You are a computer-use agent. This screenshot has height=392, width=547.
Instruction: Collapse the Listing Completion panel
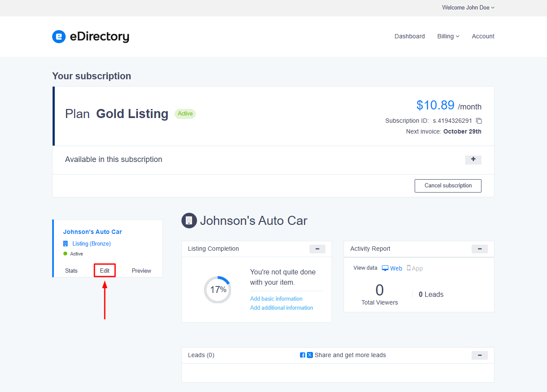point(317,249)
